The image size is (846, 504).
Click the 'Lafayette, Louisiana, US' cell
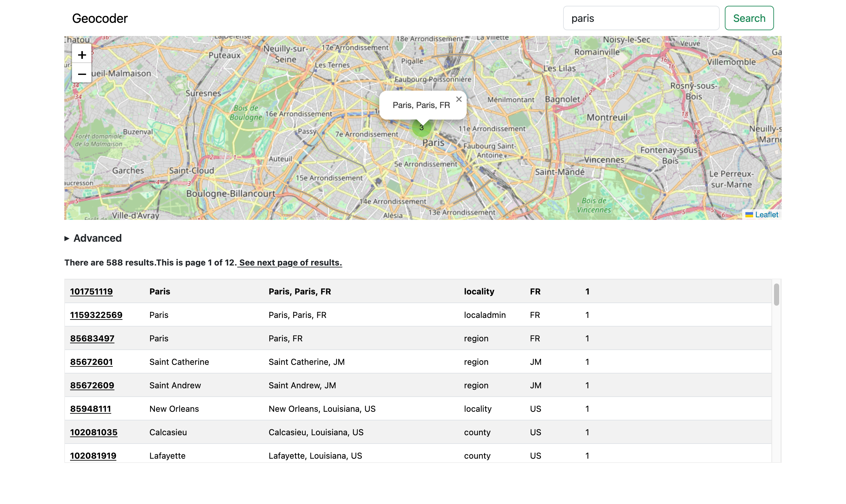coord(315,455)
